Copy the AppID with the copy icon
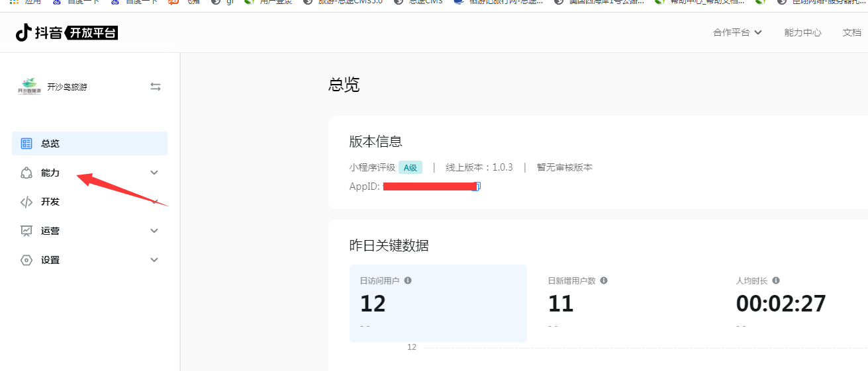 477,186
